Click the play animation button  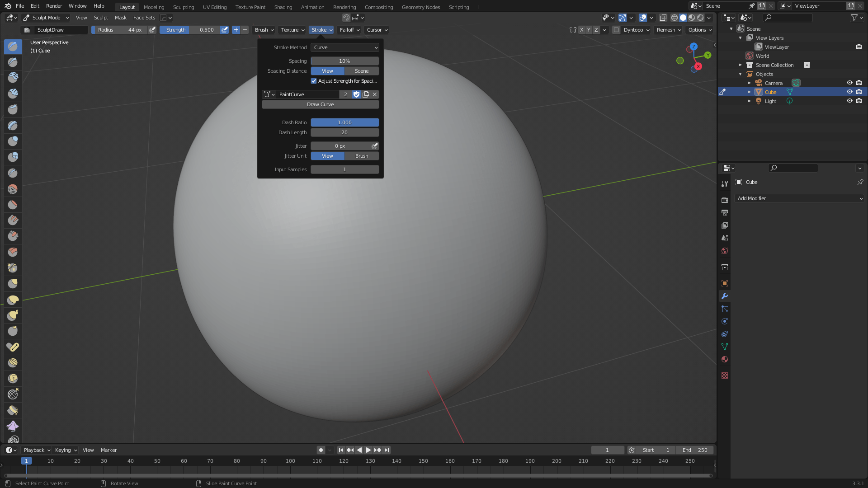[x=368, y=450]
